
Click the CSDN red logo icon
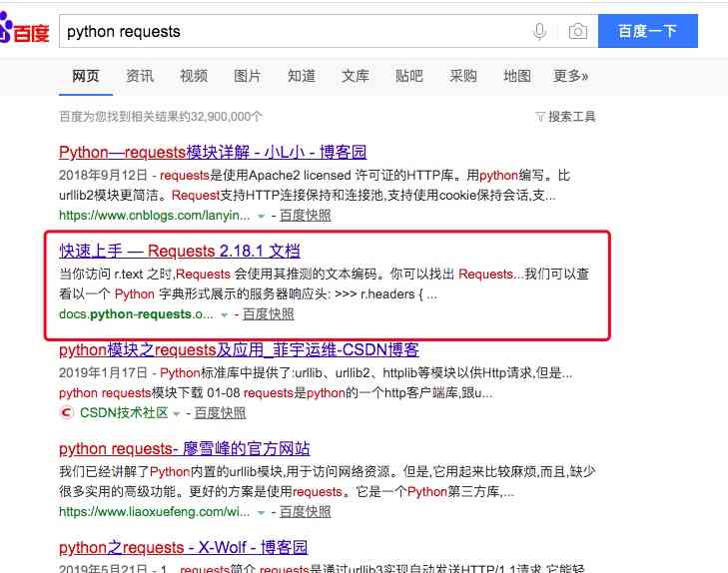pos(66,412)
